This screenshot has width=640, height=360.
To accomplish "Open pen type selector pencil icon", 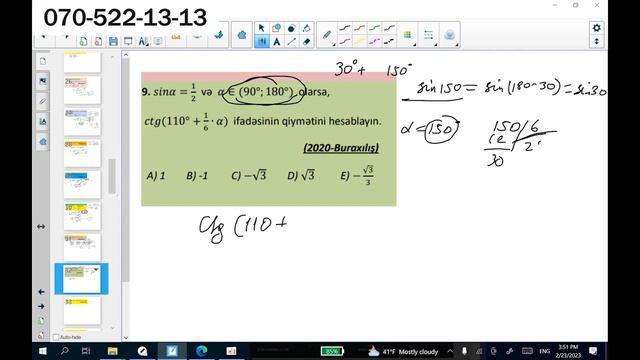I will coord(327,35).
